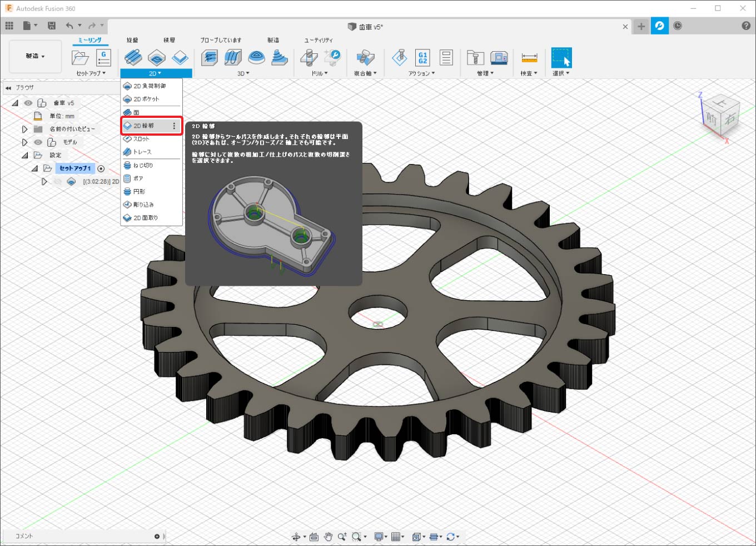Activate セットアップ1 radio button

tap(101, 168)
